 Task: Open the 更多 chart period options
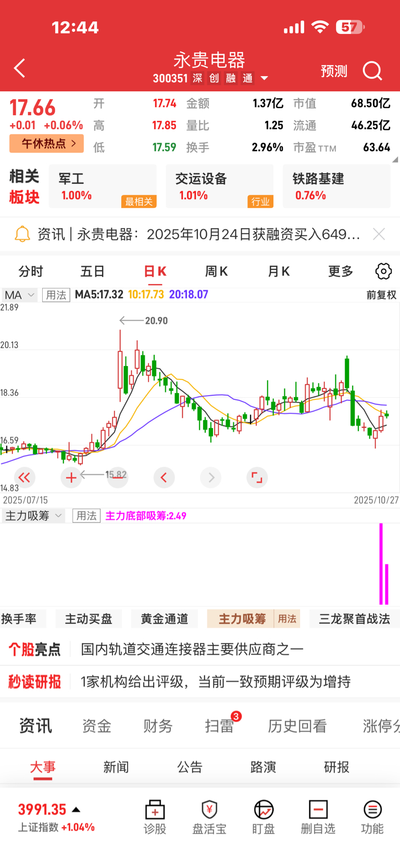pos(341,271)
